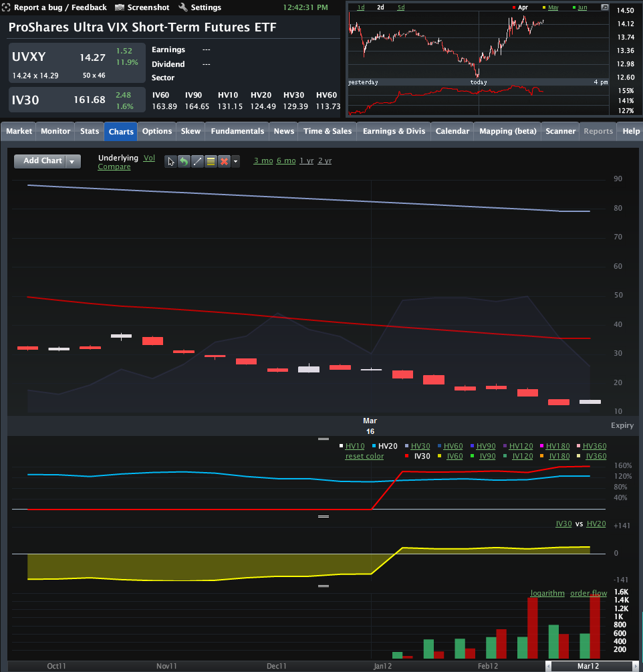Open the Stats tab
The width and height of the screenshot is (643, 672).
coord(90,131)
